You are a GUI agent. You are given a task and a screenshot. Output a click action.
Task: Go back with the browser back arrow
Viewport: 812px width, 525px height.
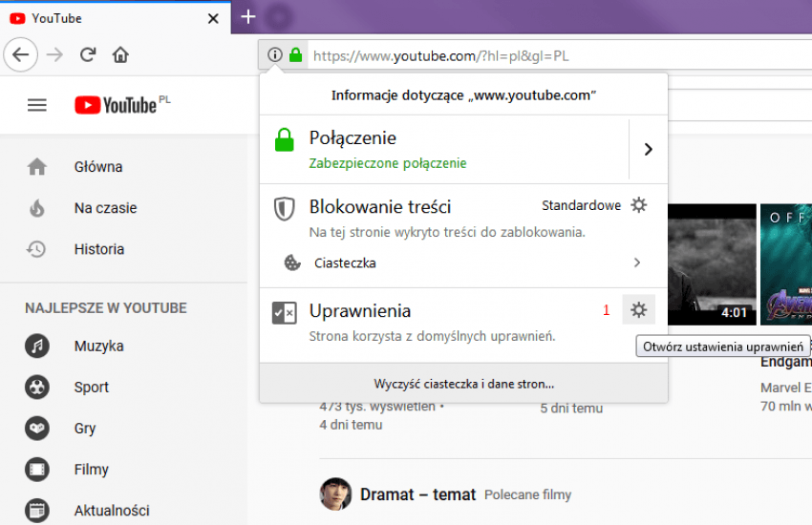pyautogui.click(x=21, y=54)
